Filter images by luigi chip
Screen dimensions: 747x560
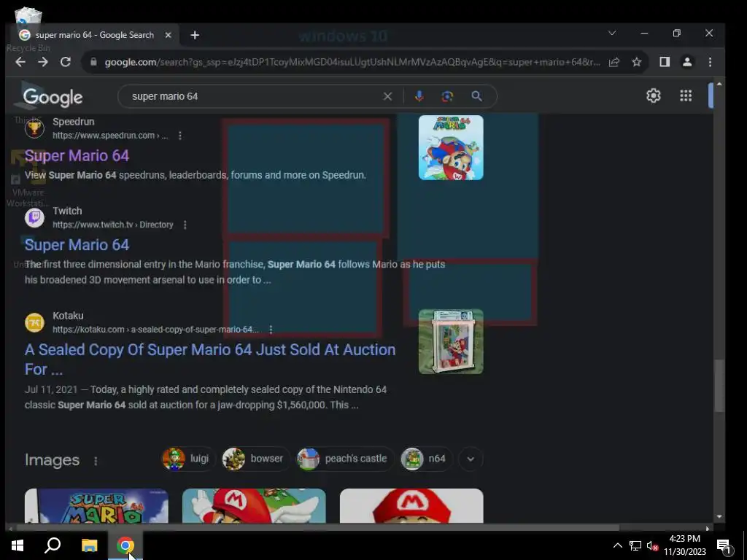(x=188, y=459)
